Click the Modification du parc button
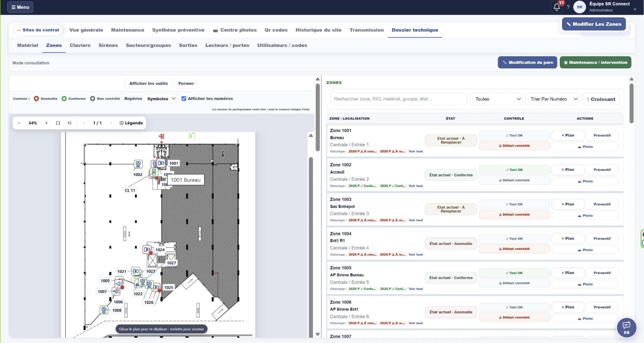 tap(527, 62)
